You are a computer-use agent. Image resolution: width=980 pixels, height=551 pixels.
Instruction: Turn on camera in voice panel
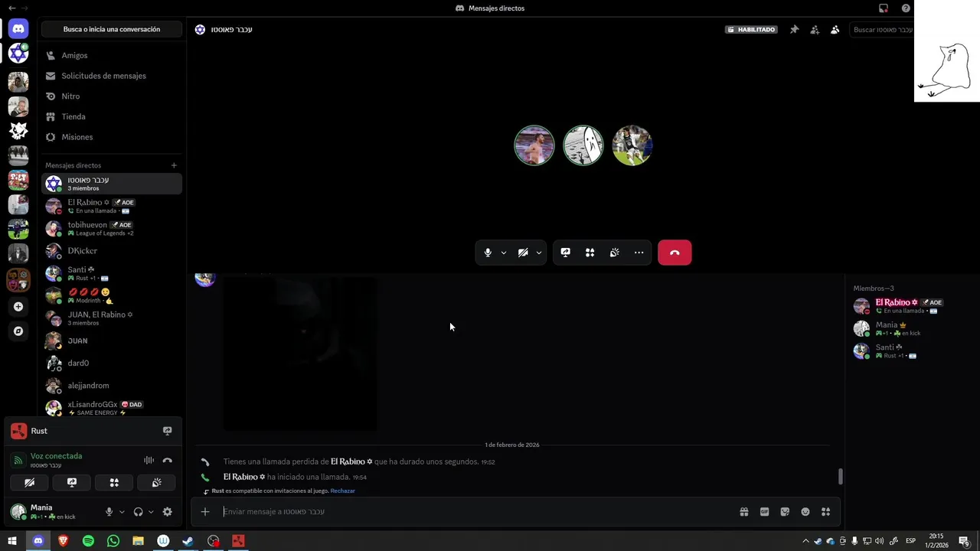[x=29, y=483]
